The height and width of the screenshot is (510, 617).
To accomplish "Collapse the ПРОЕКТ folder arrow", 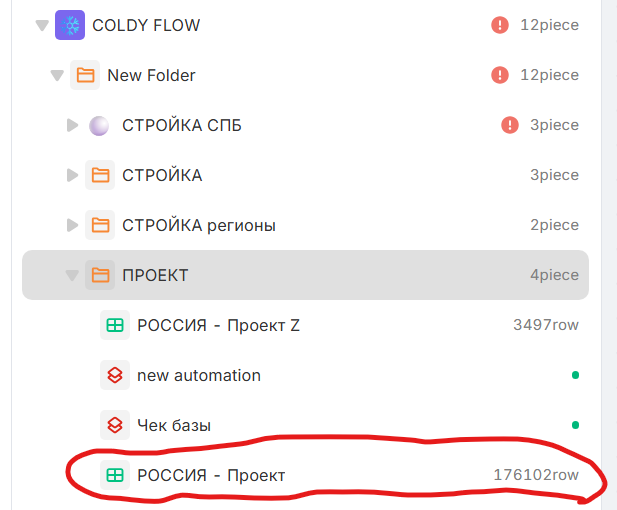I will tap(72, 275).
